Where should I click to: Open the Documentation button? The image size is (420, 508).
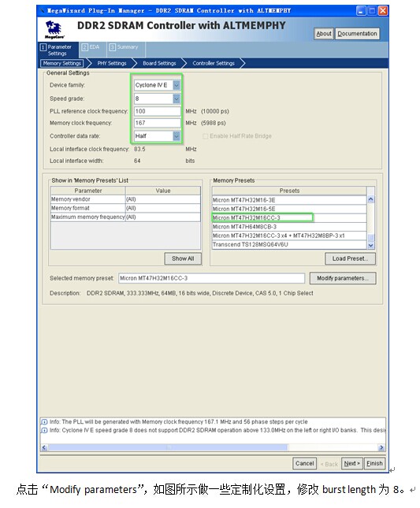pos(357,34)
